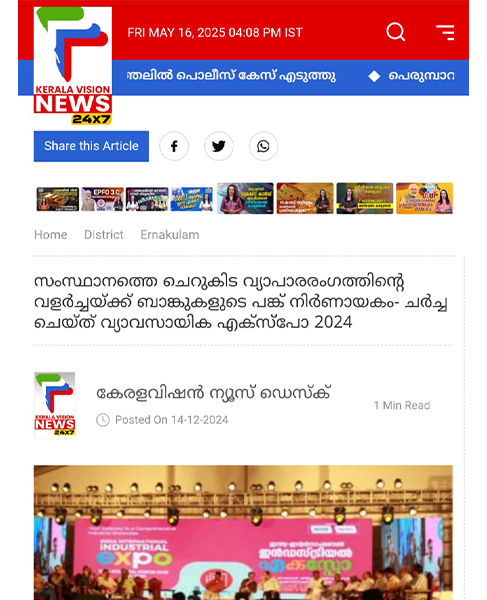This screenshot has height=600, width=487.
Task: Click the Share this Article button
Action: 91,146
